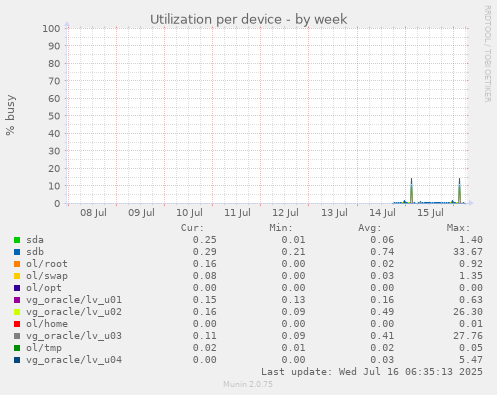497x395 pixels.
Task: Click the 12 Jul axis label
Action: tap(285, 213)
